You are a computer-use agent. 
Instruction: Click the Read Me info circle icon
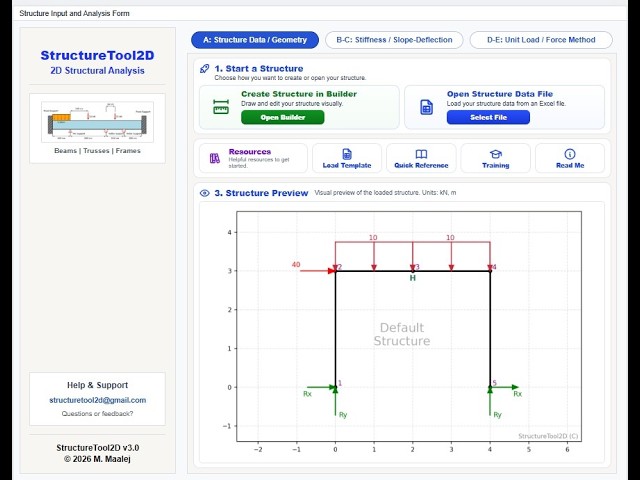pos(570,154)
